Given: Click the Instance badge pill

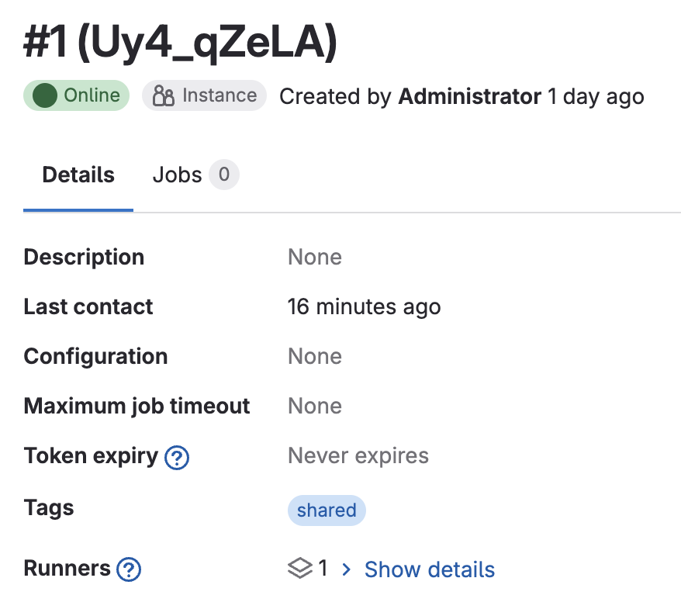Looking at the screenshot, I should coord(203,95).
